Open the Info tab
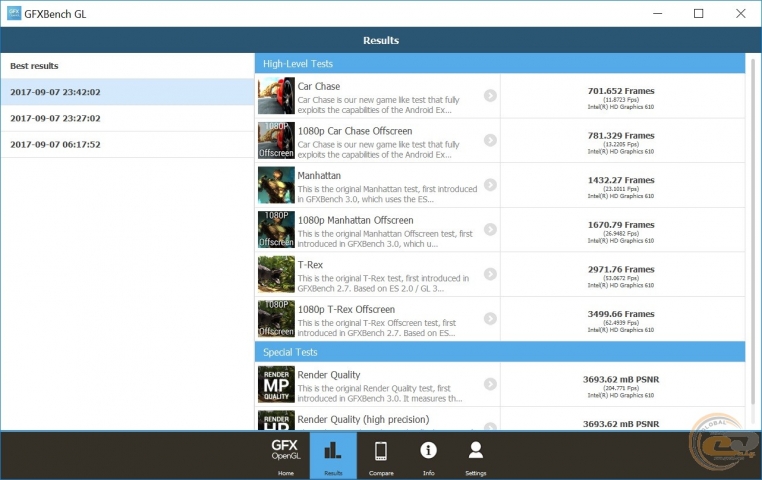This screenshot has height=480, width=762. pos(428,456)
